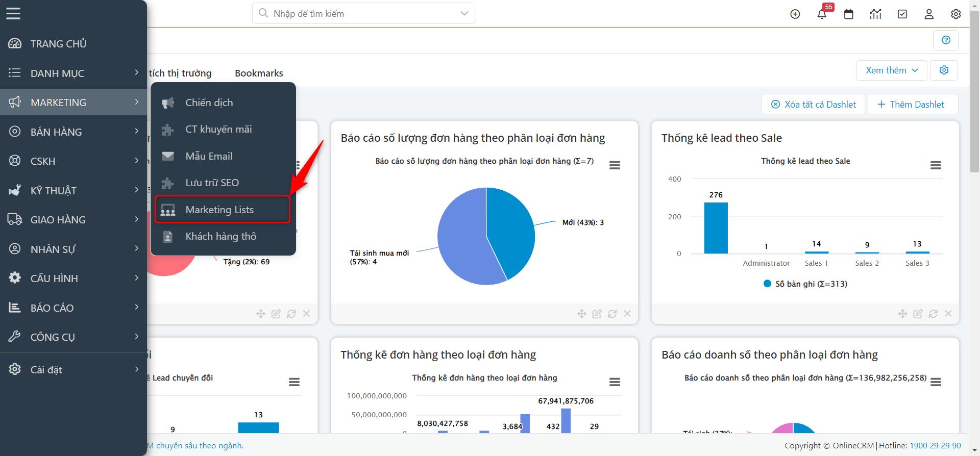Switch to the Bookmarks tab
Image resolution: width=980 pixels, height=456 pixels.
click(x=259, y=73)
